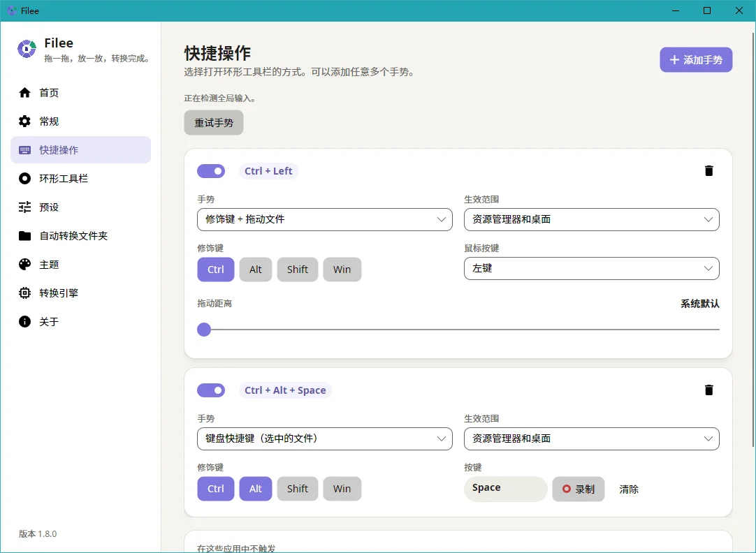Click the gear icon beside 常规

[24, 121]
